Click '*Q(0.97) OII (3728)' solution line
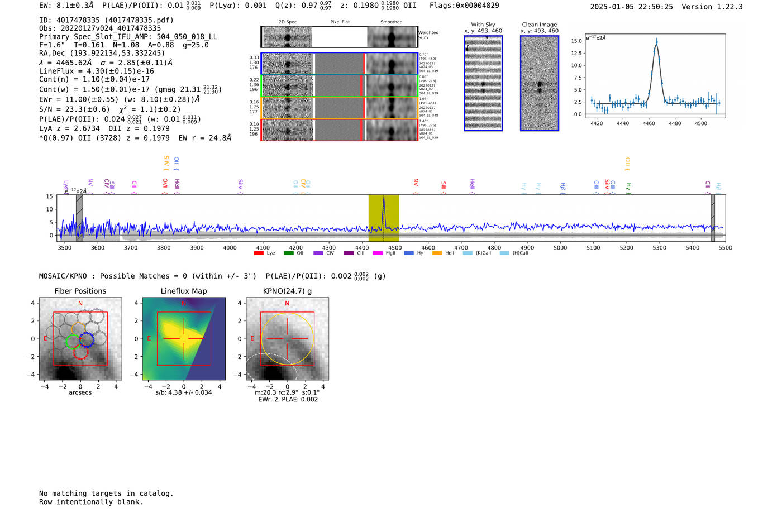The height and width of the screenshot is (532, 782). coord(135,138)
